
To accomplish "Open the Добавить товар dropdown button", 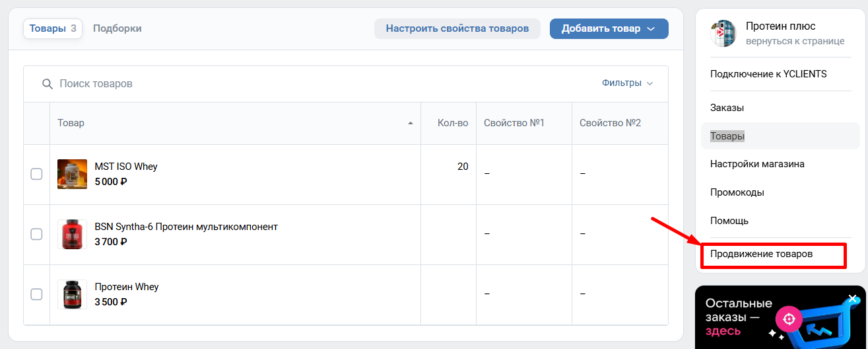I will pos(609,28).
